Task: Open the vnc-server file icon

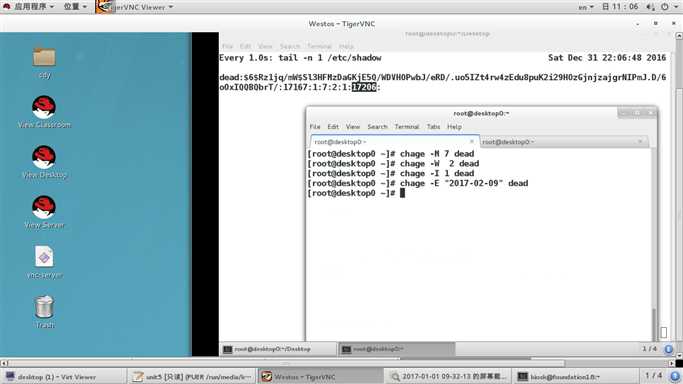Action: pos(44,262)
